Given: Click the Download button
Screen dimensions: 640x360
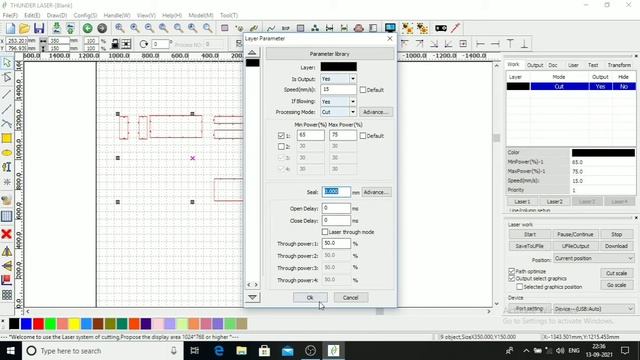Looking at the screenshot, I should point(616,246).
